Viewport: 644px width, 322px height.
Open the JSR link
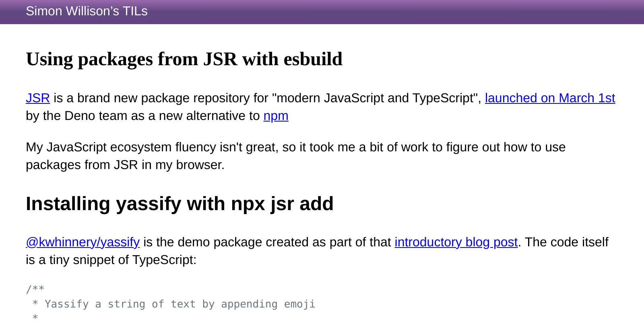(x=37, y=98)
